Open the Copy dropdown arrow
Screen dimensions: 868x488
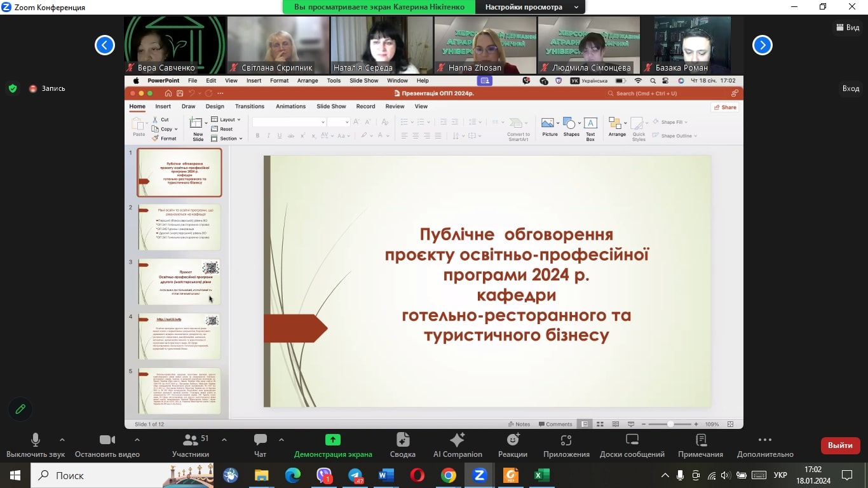point(176,129)
